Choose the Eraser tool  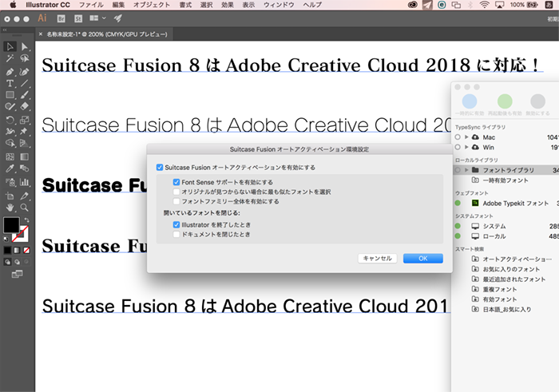(24, 106)
